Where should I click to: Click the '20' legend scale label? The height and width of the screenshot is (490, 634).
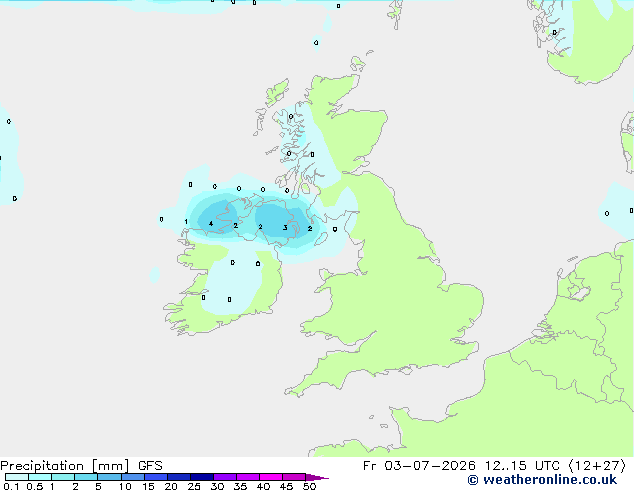171,486
